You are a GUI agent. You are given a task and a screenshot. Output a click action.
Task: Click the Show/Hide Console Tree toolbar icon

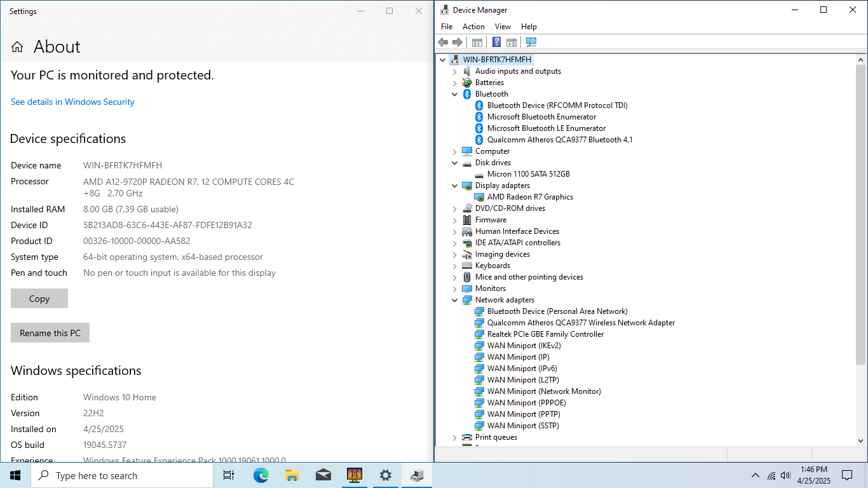tap(477, 43)
